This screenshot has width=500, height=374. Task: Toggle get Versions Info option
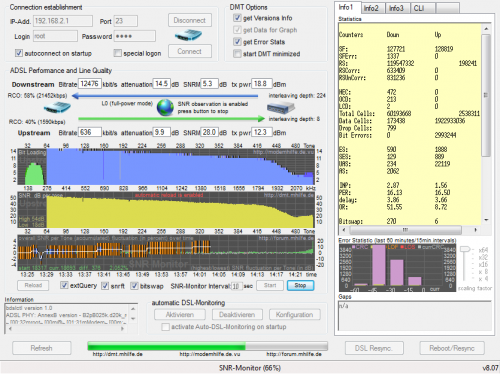point(237,18)
